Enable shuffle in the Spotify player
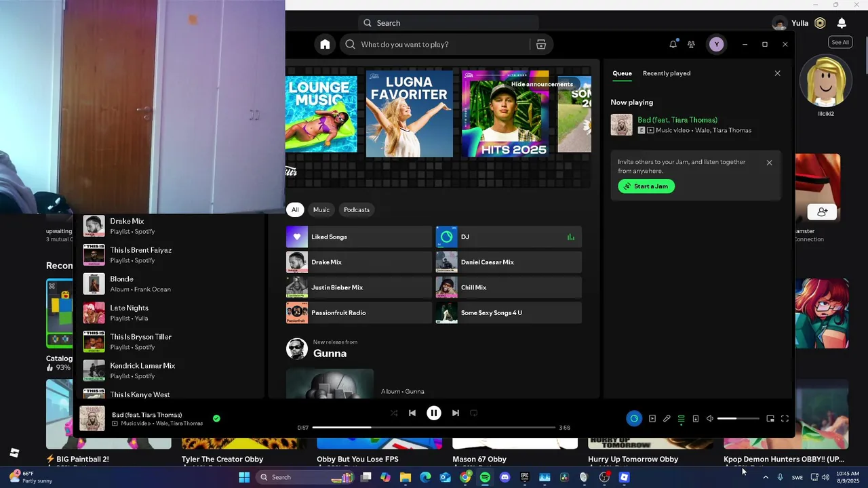The height and width of the screenshot is (488, 868). tap(394, 413)
